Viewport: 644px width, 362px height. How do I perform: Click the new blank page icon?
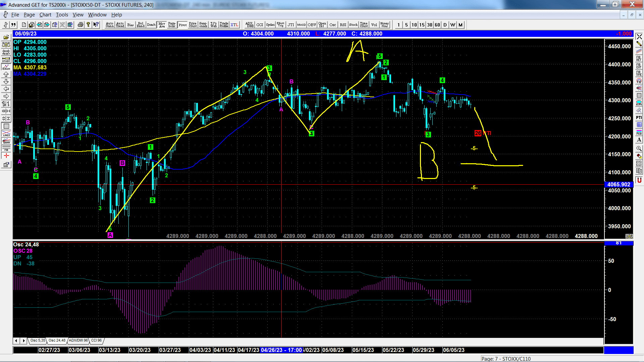click(x=24, y=25)
